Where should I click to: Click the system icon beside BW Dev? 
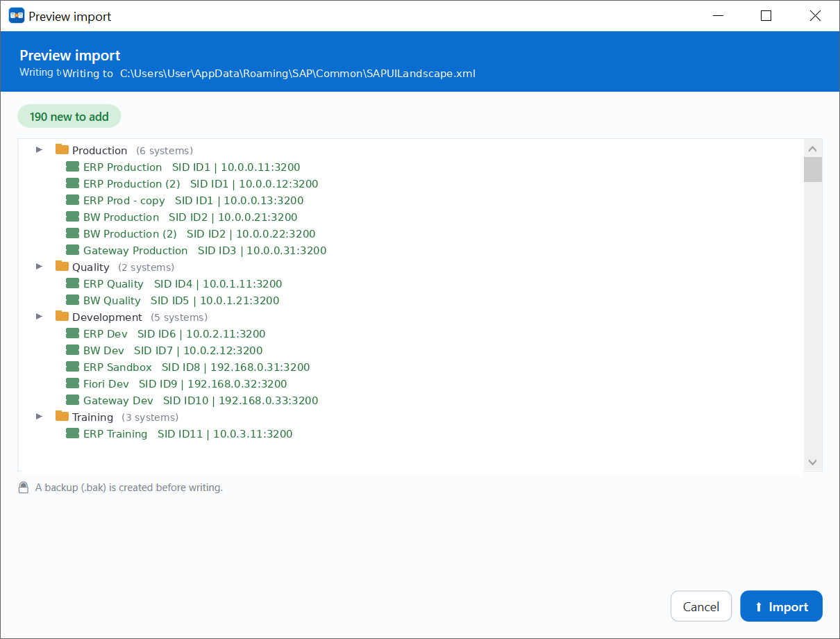tap(72, 350)
